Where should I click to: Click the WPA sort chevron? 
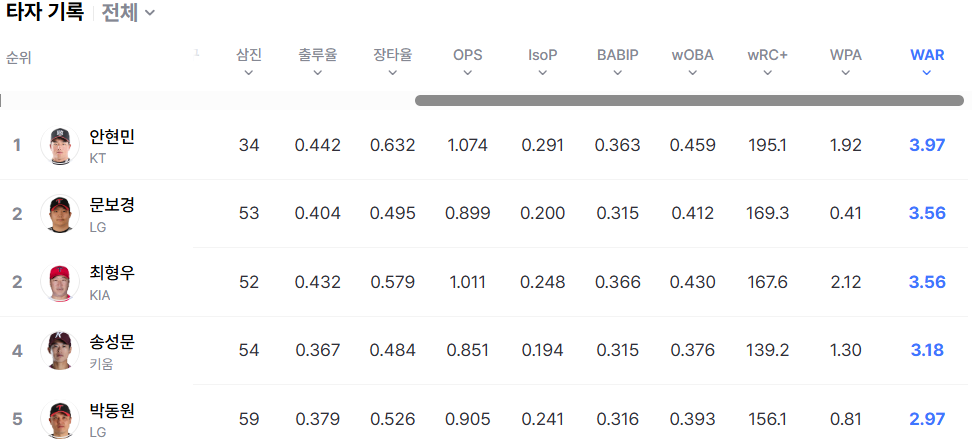pyautogui.click(x=846, y=72)
